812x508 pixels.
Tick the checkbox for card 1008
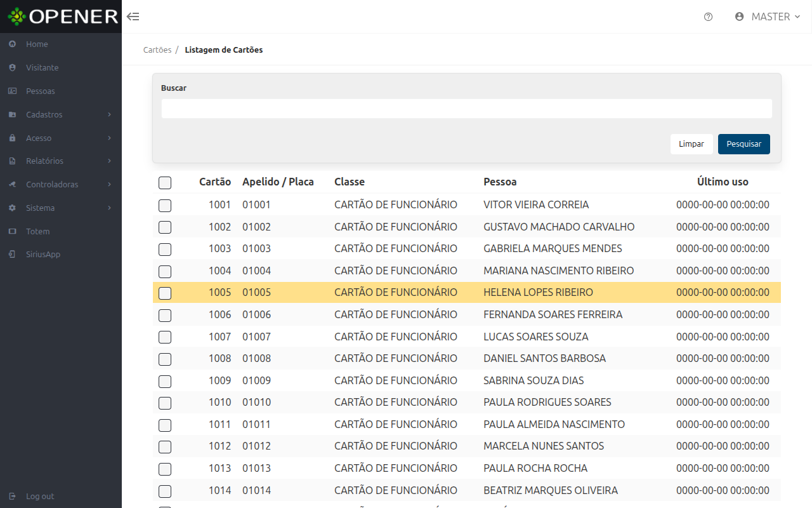tap(165, 359)
